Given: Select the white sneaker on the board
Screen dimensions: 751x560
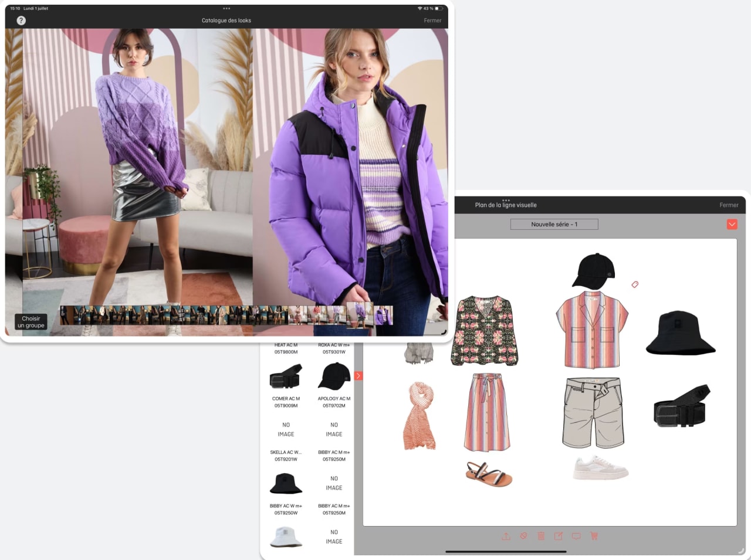Looking at the screenshot, I should tap(600, 467).
